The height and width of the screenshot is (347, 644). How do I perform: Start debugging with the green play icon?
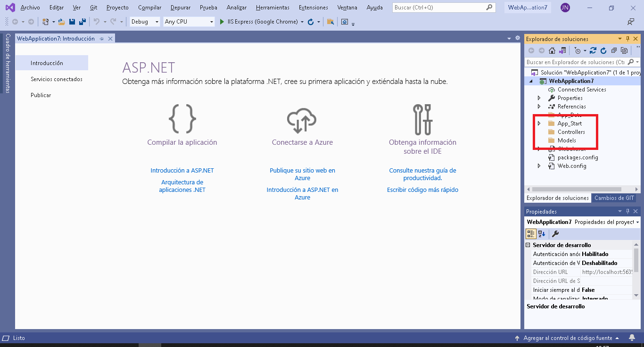pos(222,22)
